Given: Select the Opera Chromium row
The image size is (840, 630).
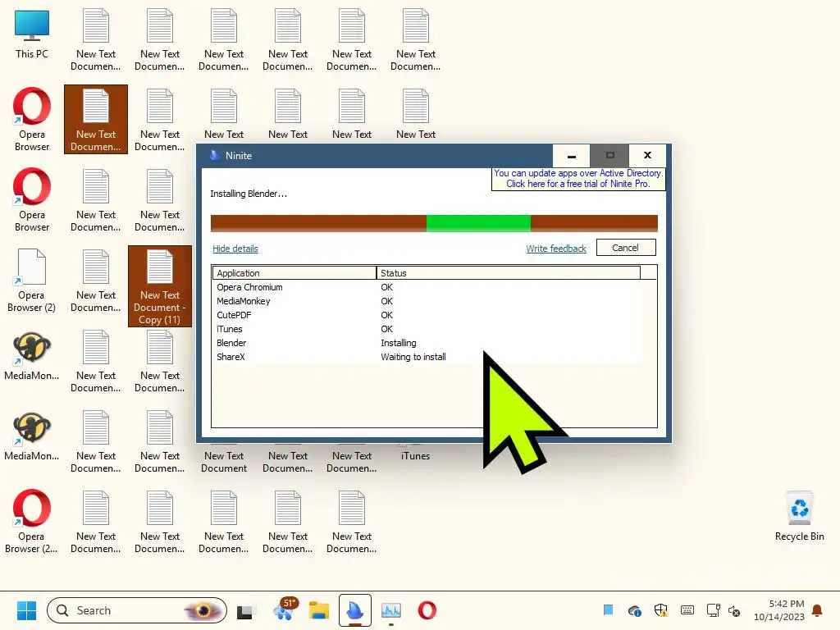Looking at the screenshot, I should (427, 287).
